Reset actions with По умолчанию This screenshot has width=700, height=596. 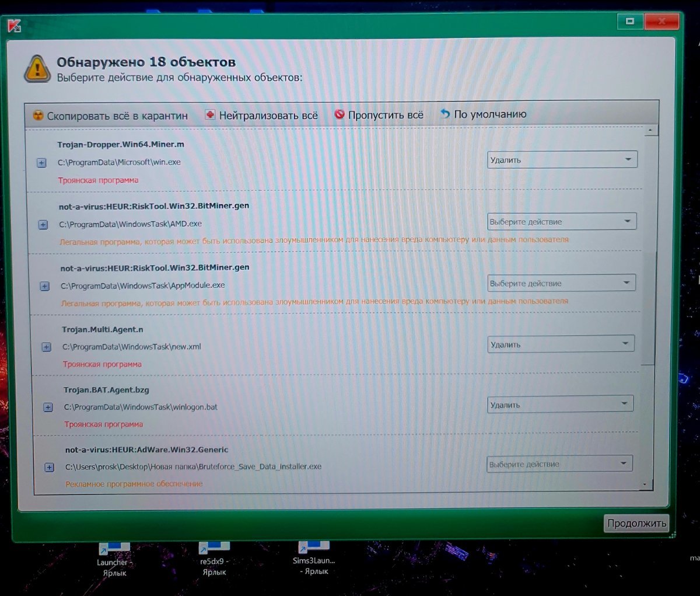click(x=483, y=114)
